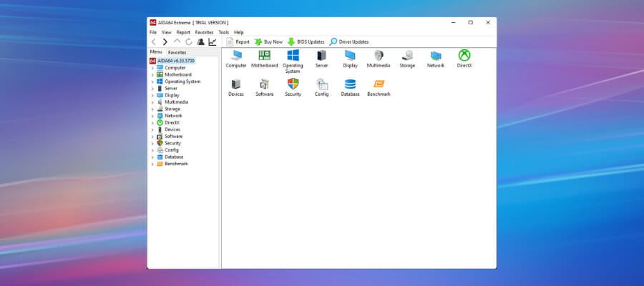
Task: Switch to the Favorites tab
Action: click(x=177, y=52)
